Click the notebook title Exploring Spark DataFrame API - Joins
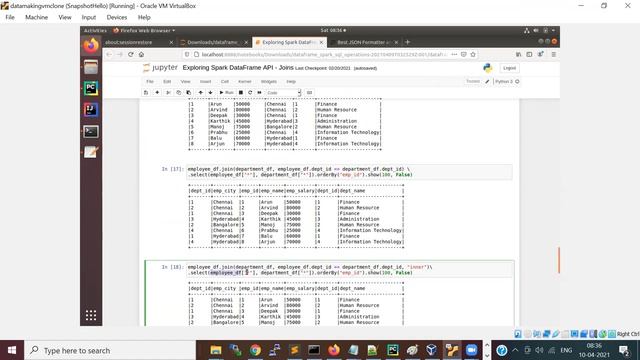 (x=238, y=68)
